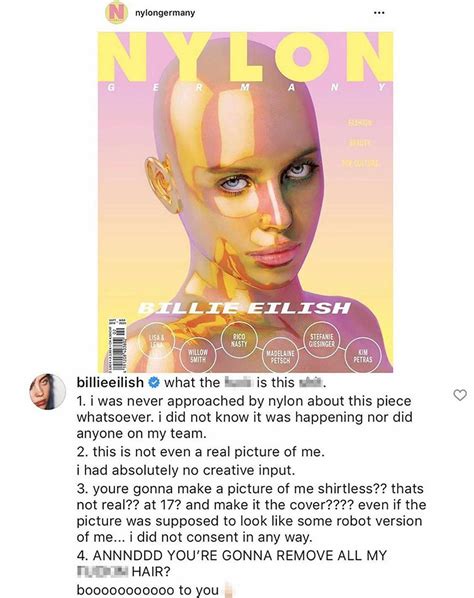This screenshot has height=598, width=474.
Task: Click the Rico Nasty circle on cover
Action: pos(239,340)
